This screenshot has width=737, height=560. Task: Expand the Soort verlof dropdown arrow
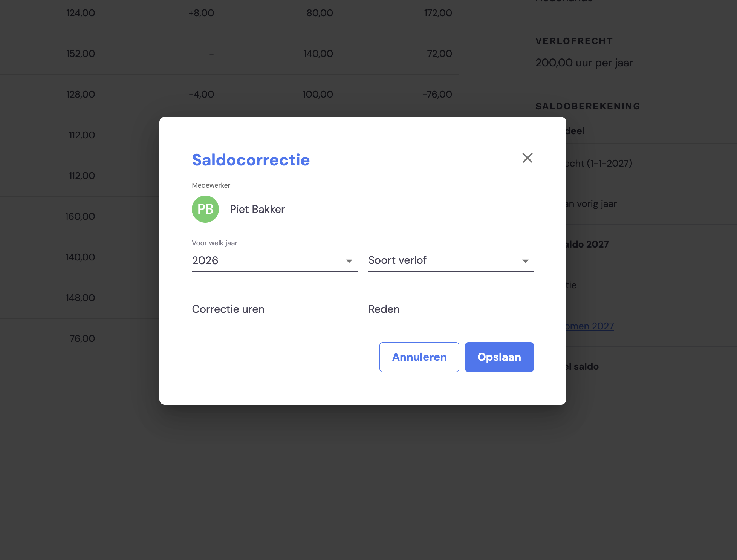[x=525, y=261]
